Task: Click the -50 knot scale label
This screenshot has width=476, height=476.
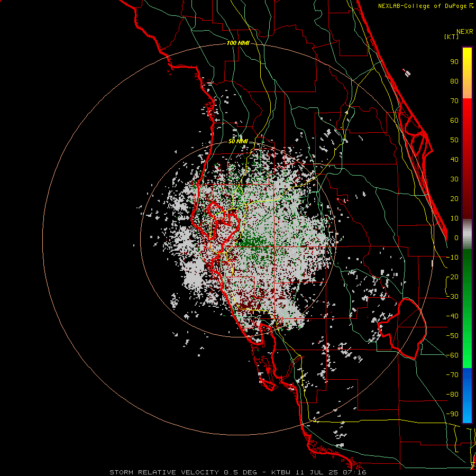Action: click(452, 336)
